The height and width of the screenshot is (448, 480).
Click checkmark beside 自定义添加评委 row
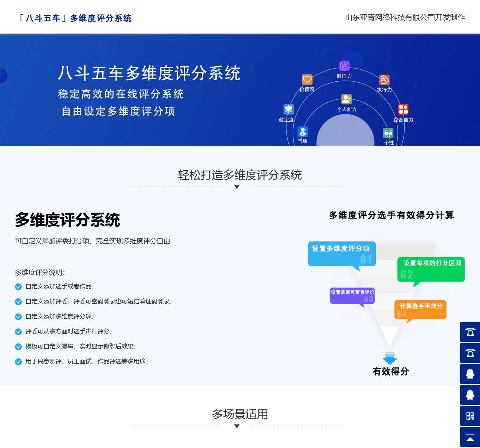[x=18, y=302]
